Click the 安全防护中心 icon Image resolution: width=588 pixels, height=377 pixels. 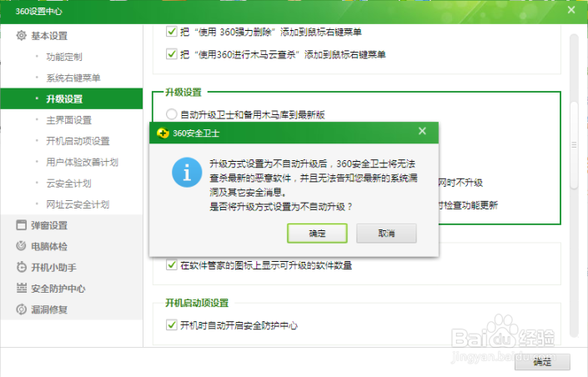(22, 288)
